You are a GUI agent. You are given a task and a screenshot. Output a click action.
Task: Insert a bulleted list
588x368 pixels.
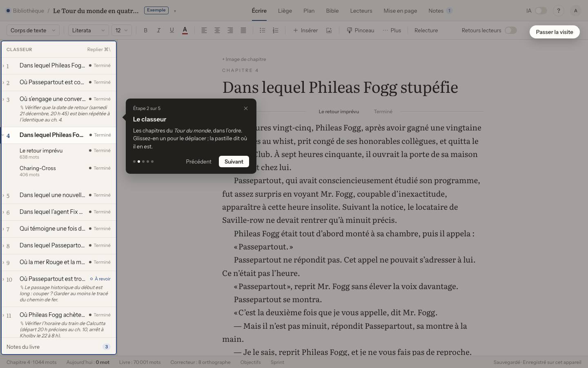coord(263,30)
